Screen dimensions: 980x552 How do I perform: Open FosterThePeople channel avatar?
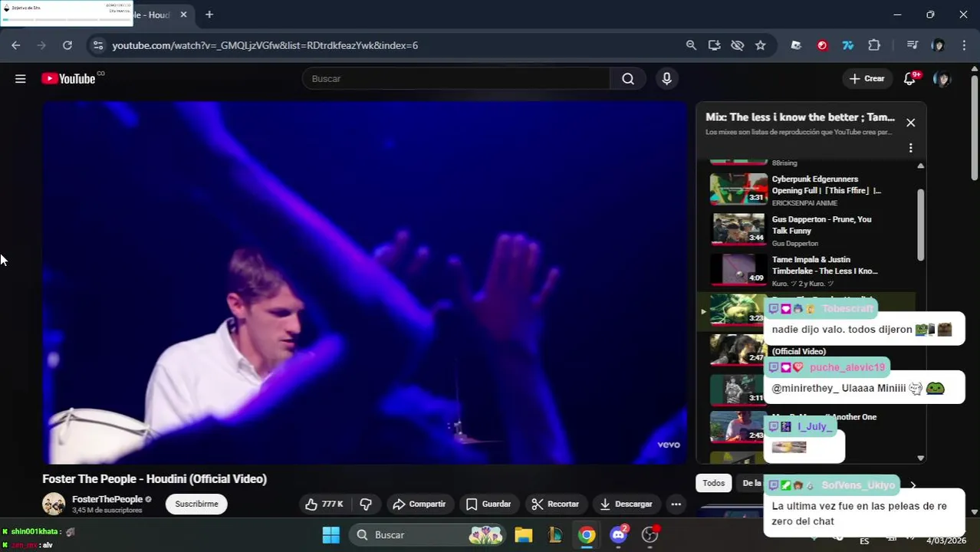(54, 504)
